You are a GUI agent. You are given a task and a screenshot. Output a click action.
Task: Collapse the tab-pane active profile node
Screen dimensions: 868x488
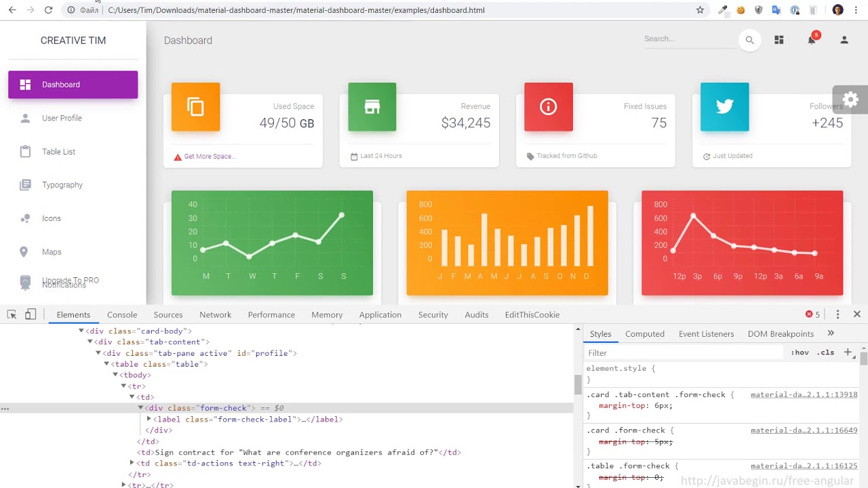(98, 353)
